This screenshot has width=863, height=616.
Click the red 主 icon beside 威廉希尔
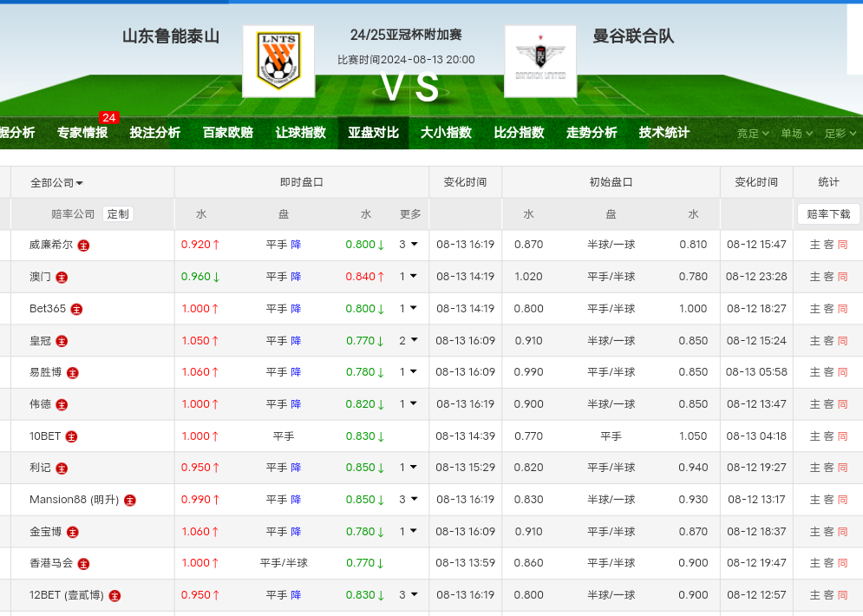tap(83, 246)
